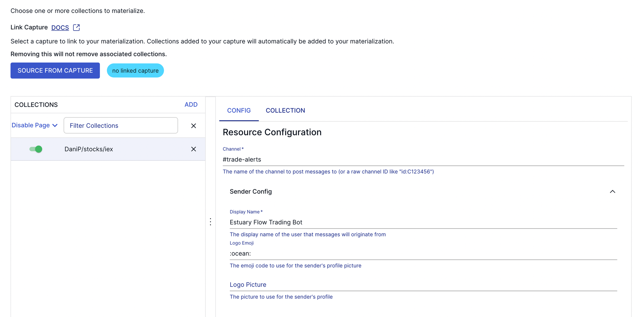
Task: Collapse the Sender Config section chevron
Action: click(x=612, y=192)
